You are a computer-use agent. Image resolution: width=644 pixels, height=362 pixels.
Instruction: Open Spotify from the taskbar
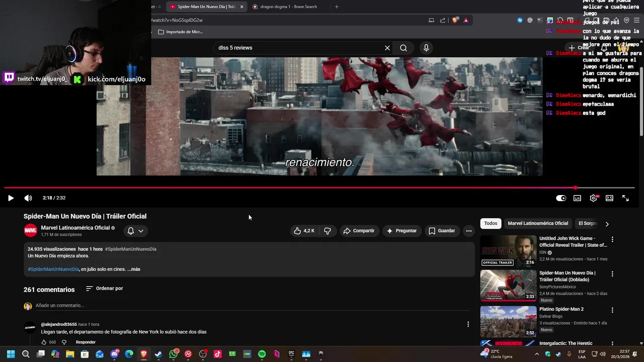tap(262, 354)
